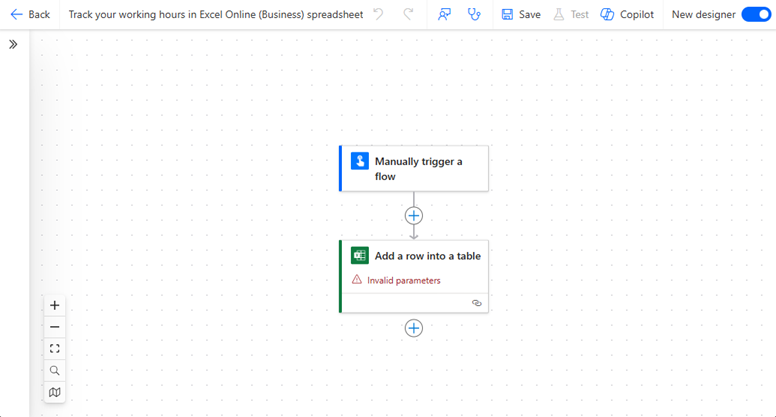This screenshot has height=417, width=776.
Task: Toggle the minimap icon
Action: [55, 393]
